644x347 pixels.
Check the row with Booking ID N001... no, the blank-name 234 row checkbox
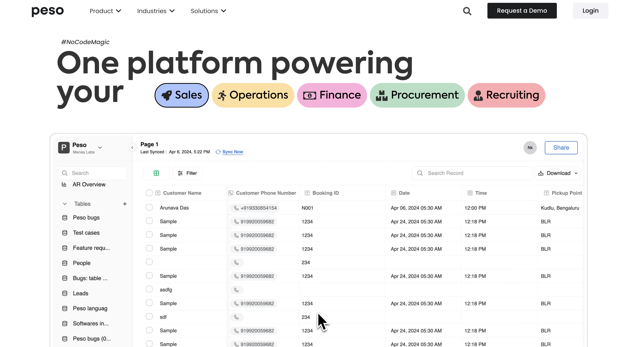[x=149, y=262]
